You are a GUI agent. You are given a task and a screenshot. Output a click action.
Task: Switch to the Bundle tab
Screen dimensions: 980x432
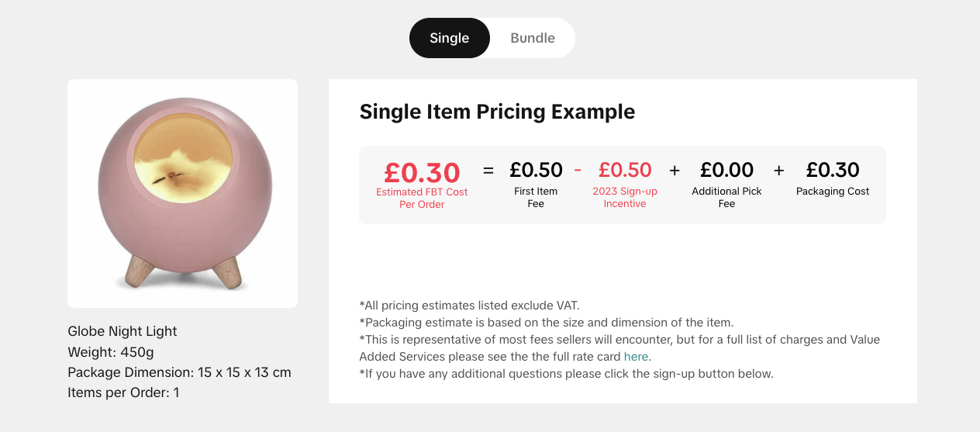pos(533,38)
